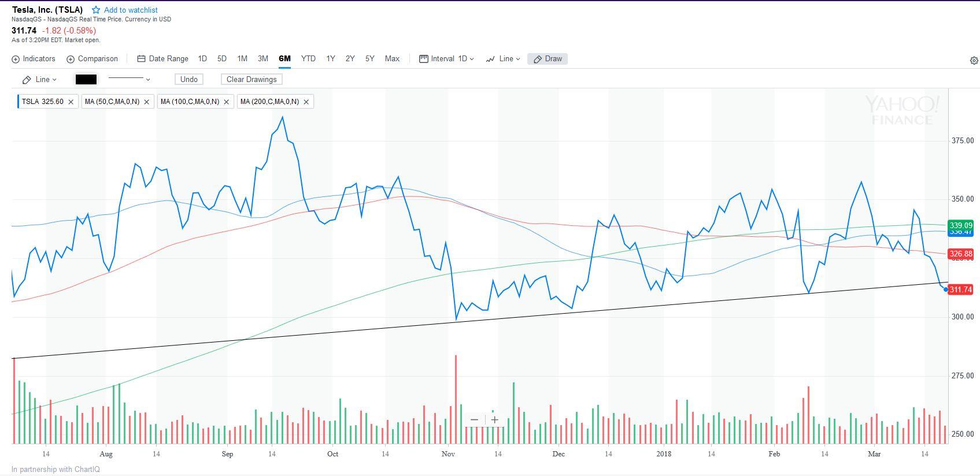This screenshot has width=980, height=476.
Task: Zoom out chart with minus button
Action: coord(474,420)
